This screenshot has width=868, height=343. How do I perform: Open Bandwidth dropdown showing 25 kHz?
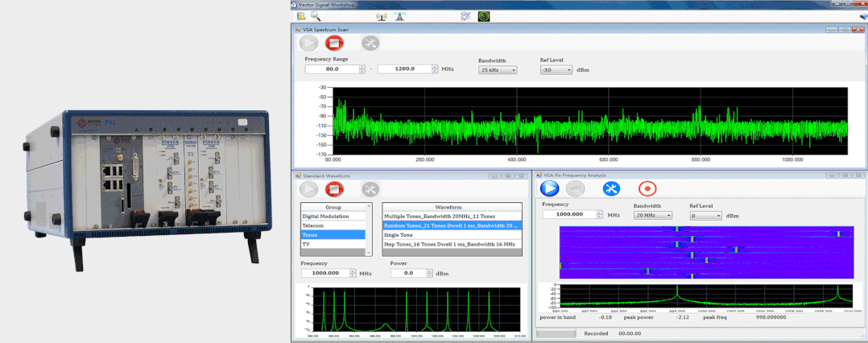(497, 70)
